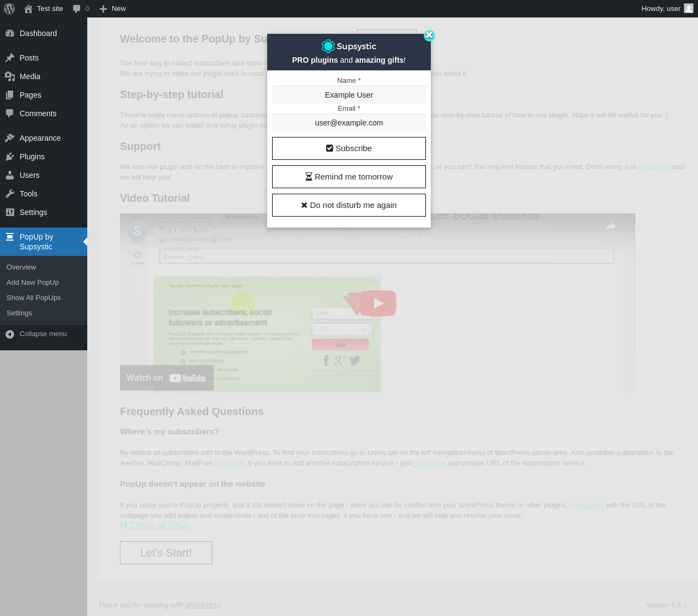
Task: Click the Pages icon in sidebar
Action: tap(10, 95)
